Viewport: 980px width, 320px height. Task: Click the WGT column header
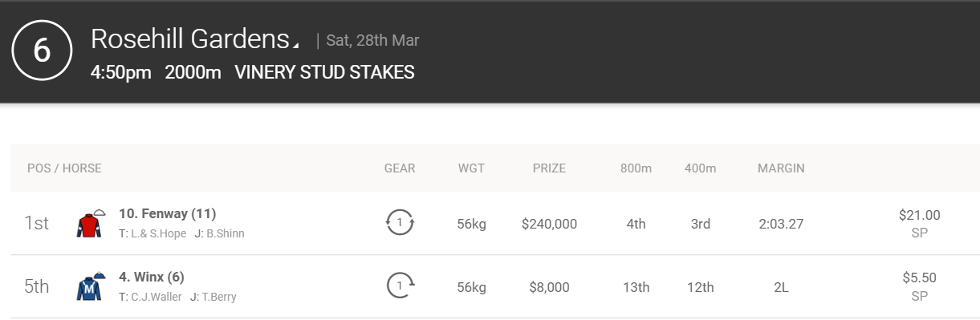[x=471, y=168]
